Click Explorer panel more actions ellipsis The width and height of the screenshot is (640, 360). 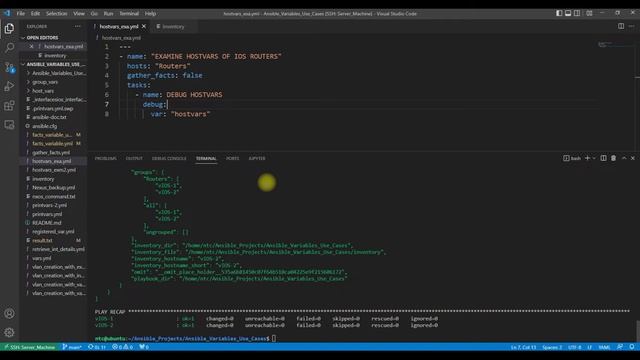click(x=78, y=27)
